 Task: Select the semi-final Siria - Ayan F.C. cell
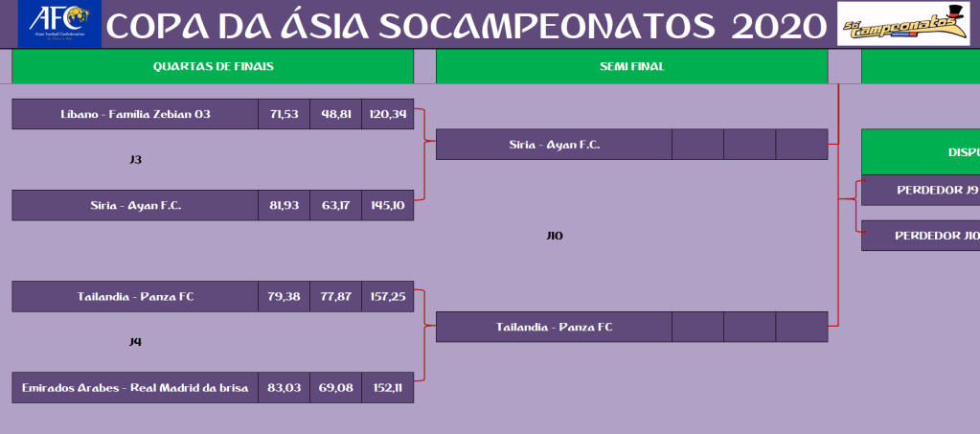(x=554, y=145)
